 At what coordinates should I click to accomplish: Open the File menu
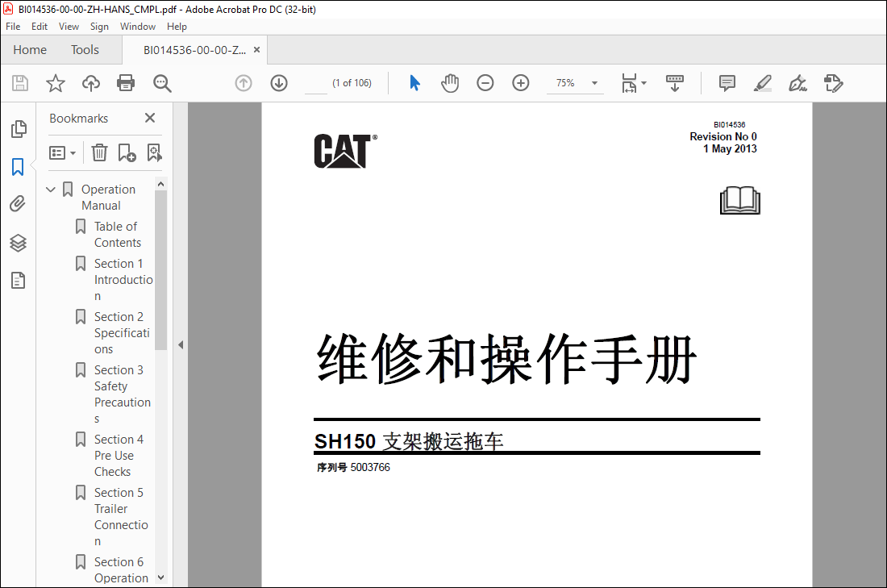tap(13, 27)
